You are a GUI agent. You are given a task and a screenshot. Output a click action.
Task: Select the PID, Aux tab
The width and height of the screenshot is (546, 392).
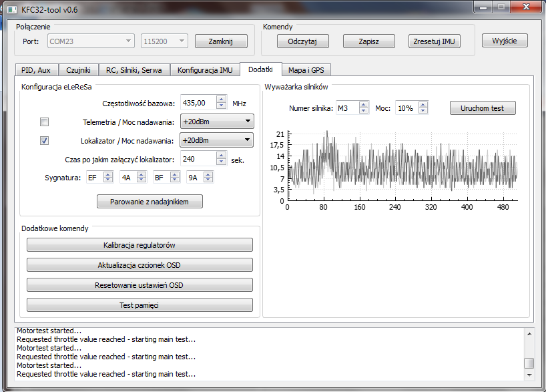pos(36,70)
